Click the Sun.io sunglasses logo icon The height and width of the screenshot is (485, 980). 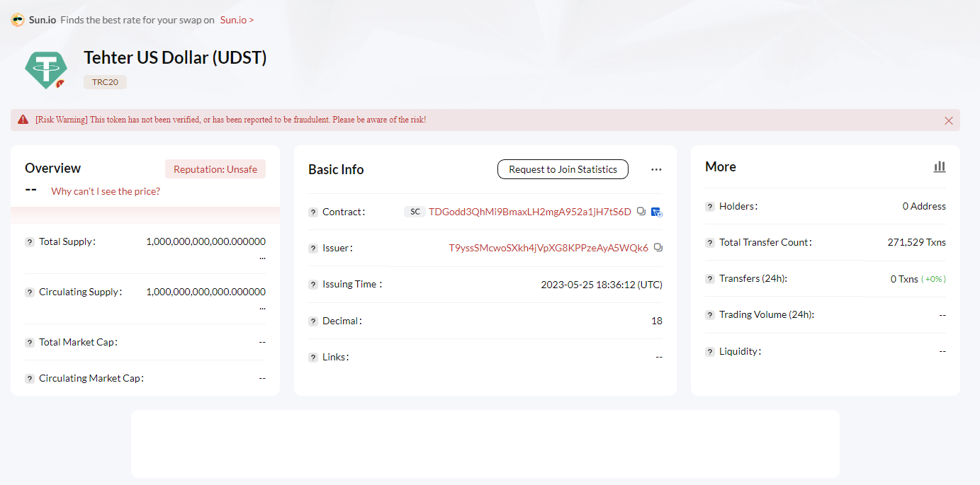(x=18, y=20)
